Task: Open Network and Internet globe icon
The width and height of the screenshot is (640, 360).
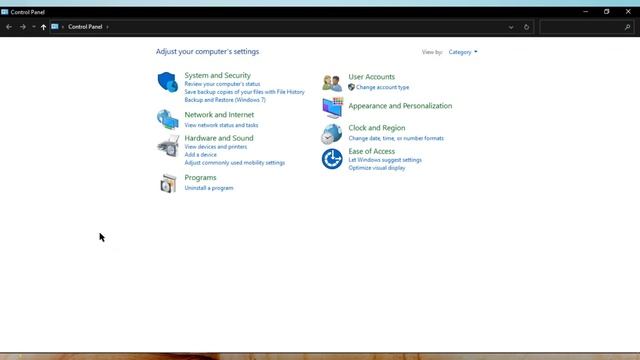Action: 168,119
